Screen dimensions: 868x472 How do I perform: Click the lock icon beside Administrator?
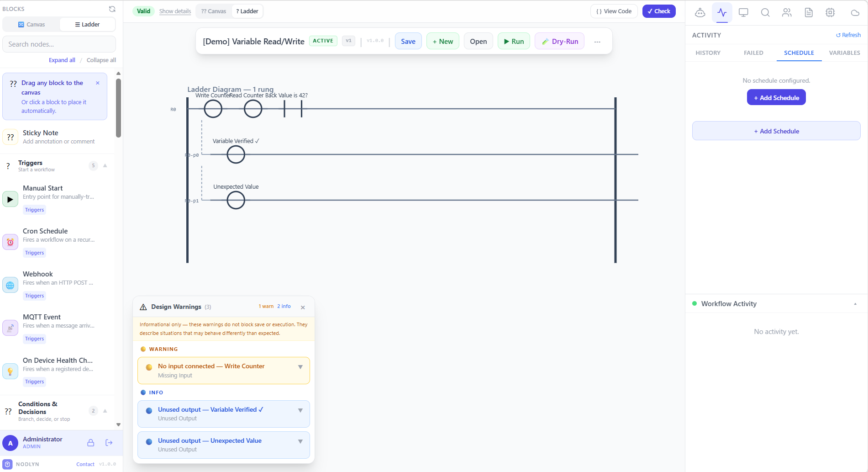[x=91, y=443]
